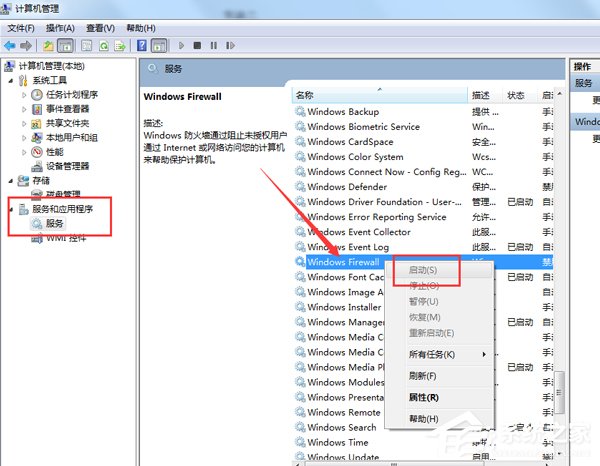Open the Action (操作) menu
This screenshot has height=466, width=600.
(x=60, y=27)
